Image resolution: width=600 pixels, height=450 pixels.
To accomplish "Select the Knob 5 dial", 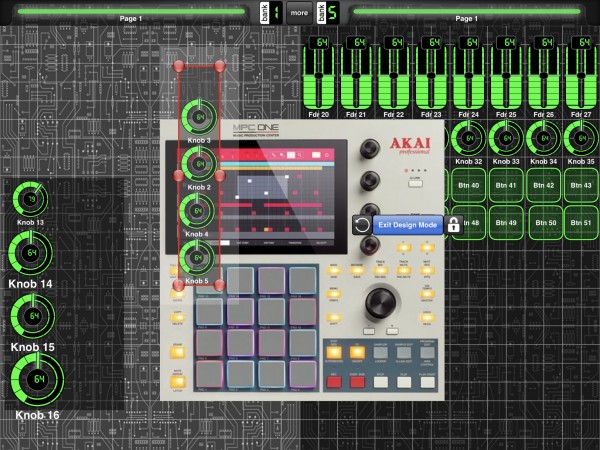I will tap(197, 258).
